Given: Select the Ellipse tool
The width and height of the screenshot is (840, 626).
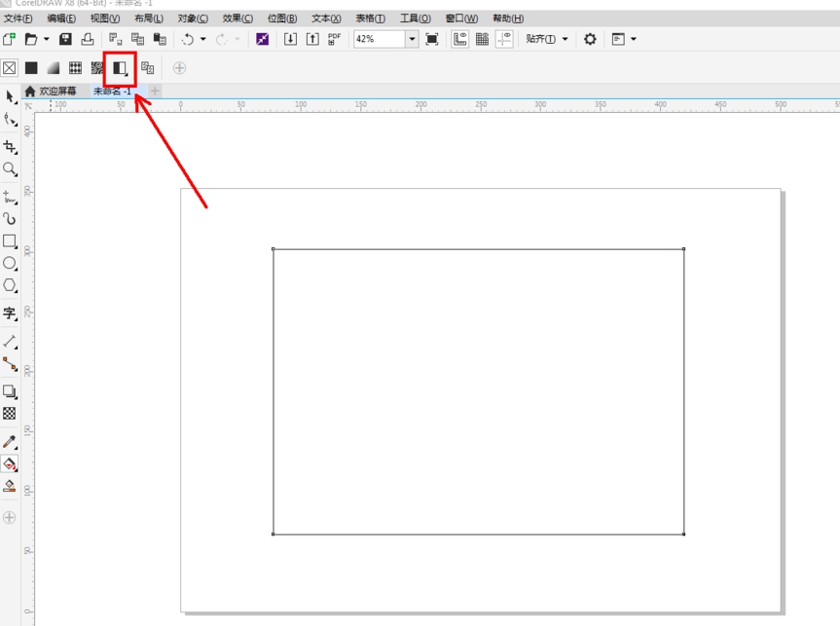Looking at the screenshot, I should (x=10, y=264).
